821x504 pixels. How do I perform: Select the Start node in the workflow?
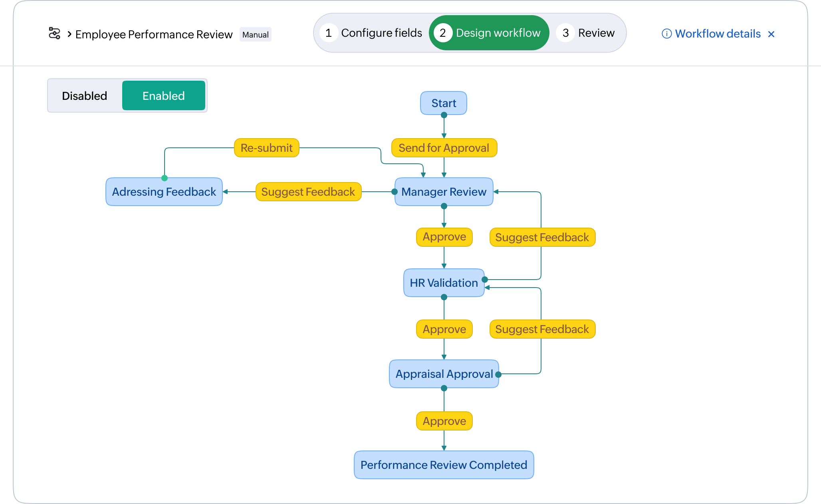pyautogui.click(x=444, y=103)
